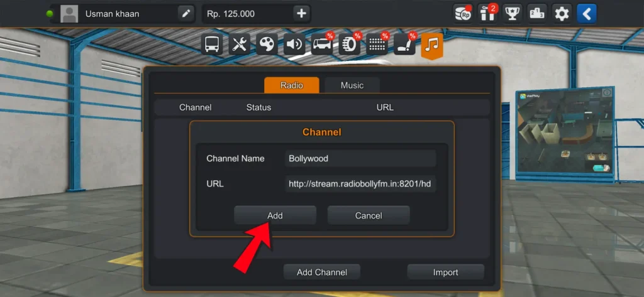Edit player name with pencil icon

[x=186, y=14]
